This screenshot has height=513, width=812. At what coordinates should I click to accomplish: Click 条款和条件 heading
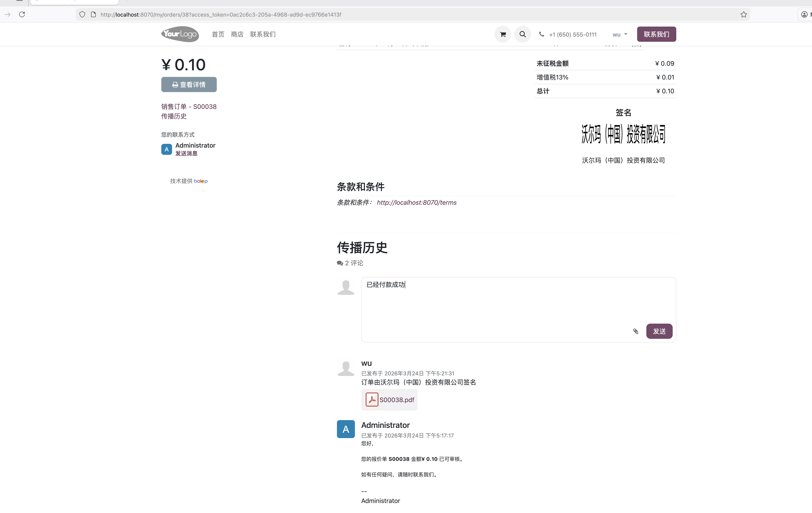tap(360, 187)
